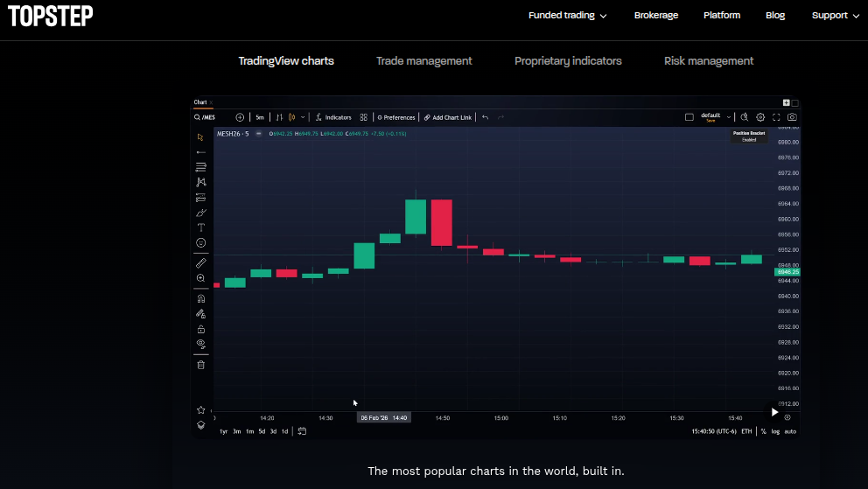The height and width of the screenshot is (489, 868).
Task: Click the quick search magnifier icon
Action: point(745,117)
